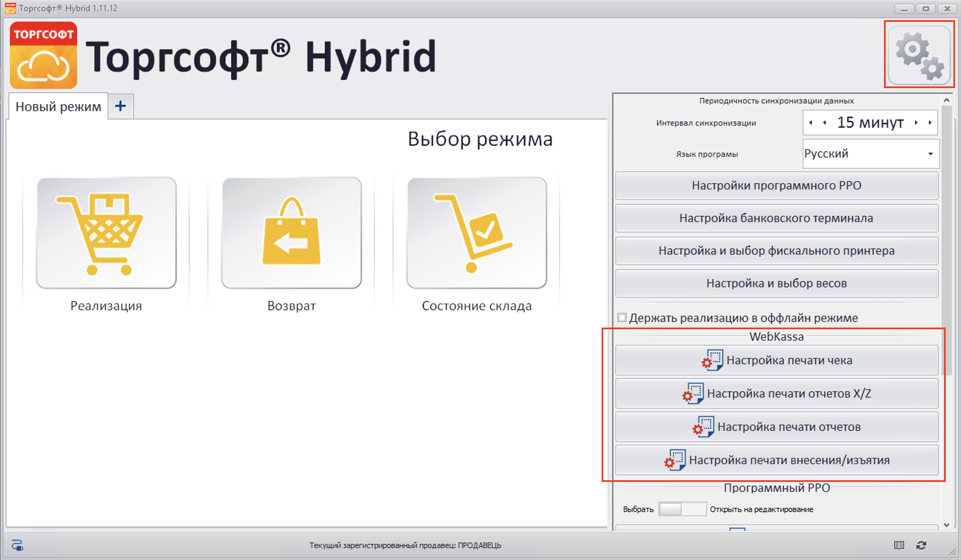961x560 pixels.
Task: Click the settings panel scrollbar down arrow
Action: [946, 525]
